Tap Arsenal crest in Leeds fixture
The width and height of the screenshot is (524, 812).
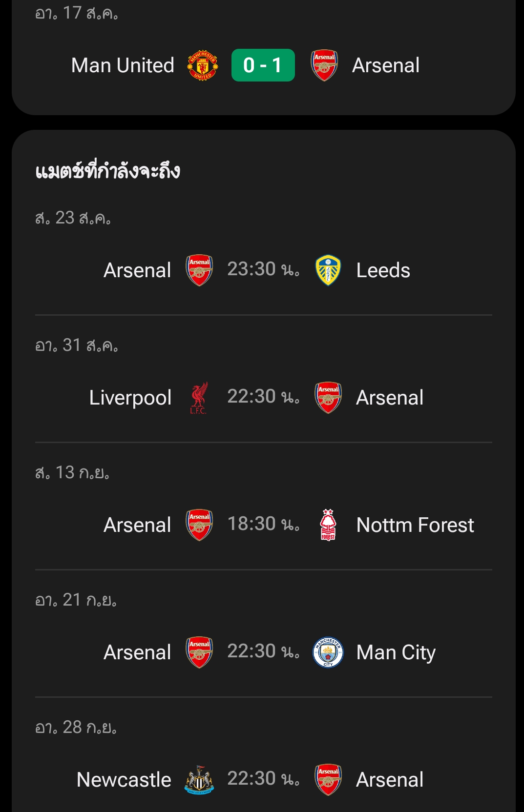[199, 270]
